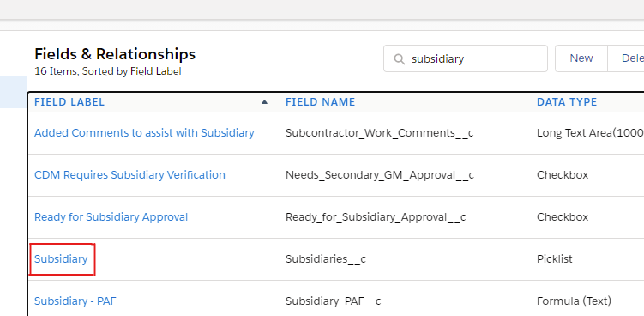This screenshot has height=316, width=644.
Task: Focus the quick find field containing 'subsidiary'
Action: tap(466, 58)
